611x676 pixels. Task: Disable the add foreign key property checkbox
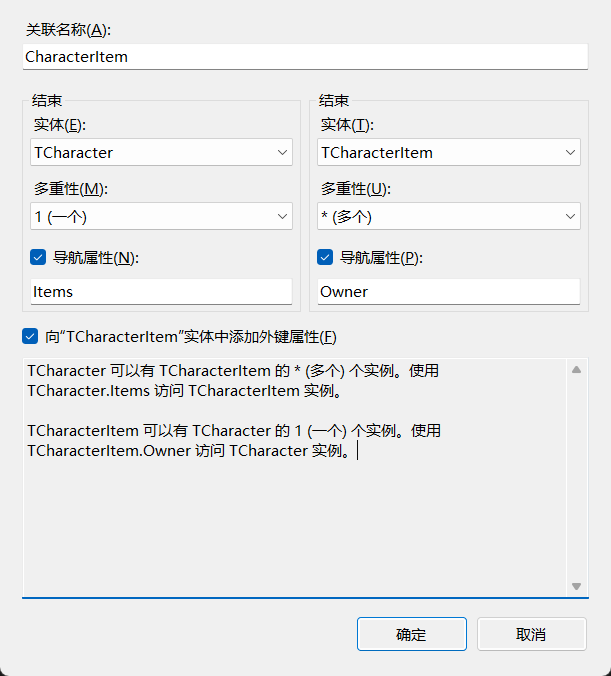coord(31,336)
